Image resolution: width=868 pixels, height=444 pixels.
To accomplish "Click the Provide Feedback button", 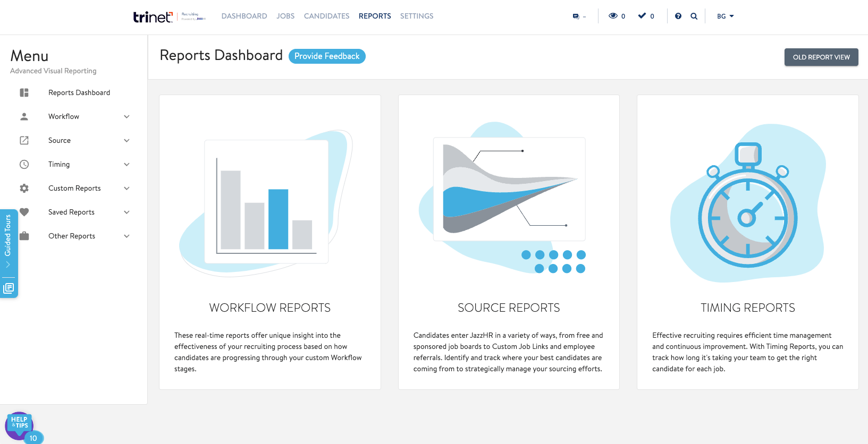I will [x=327, y=56].
